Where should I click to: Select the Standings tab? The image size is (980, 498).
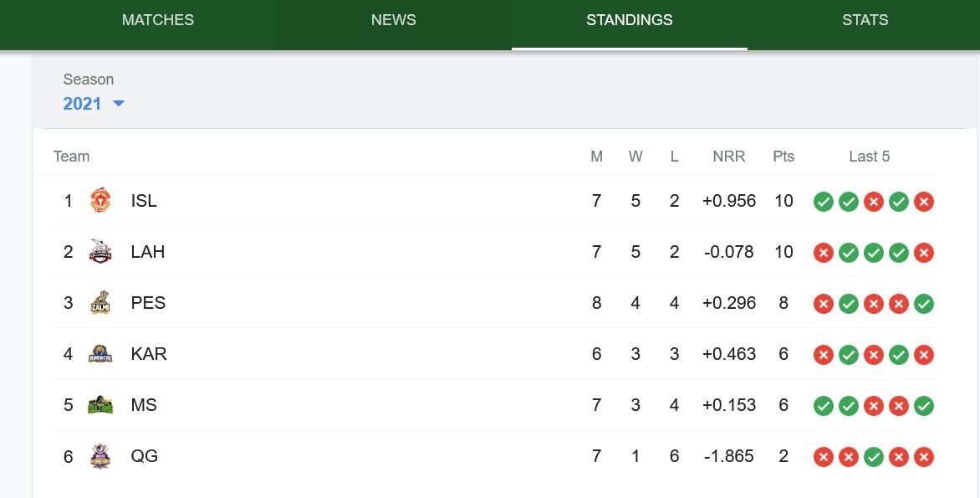[x=630, y=20]
